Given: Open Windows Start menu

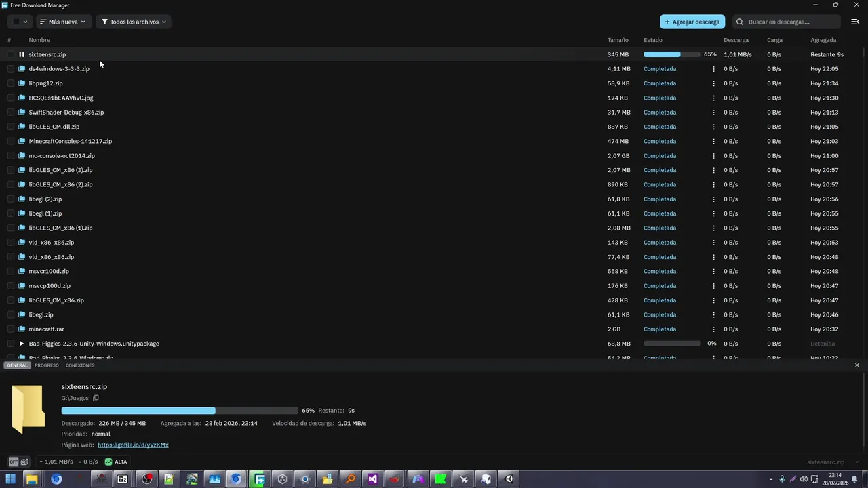Looking at the screenshot, I should point(10,479).
